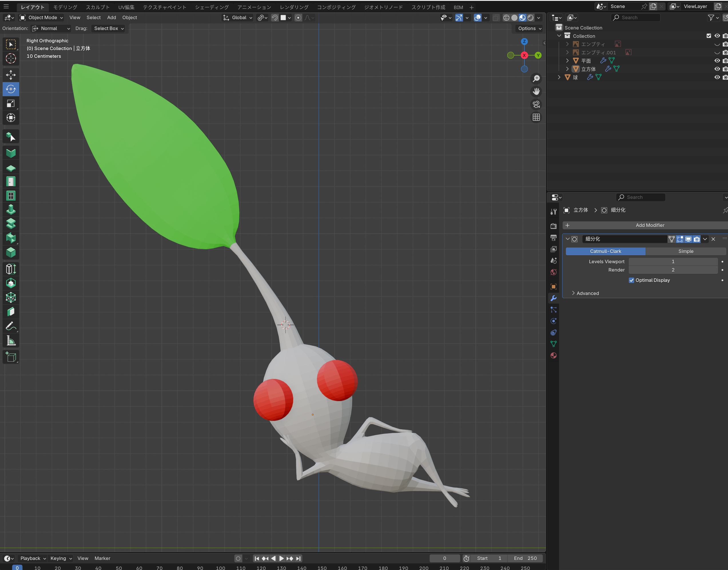Switch to モデリング workspace tab
The height and width of the screenshot is (570, 728).
[x=65, y=7]
